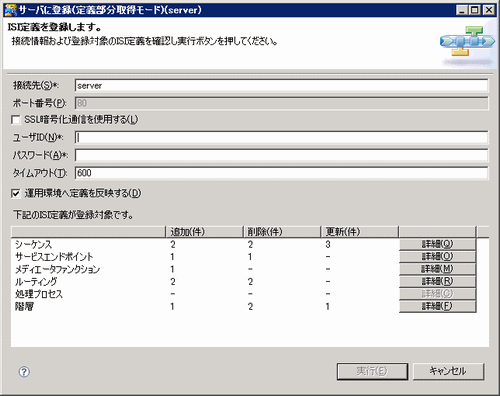Close the サーバに登録 dialog
Viewport: 500px width, 396px height.
pos(489,10)
